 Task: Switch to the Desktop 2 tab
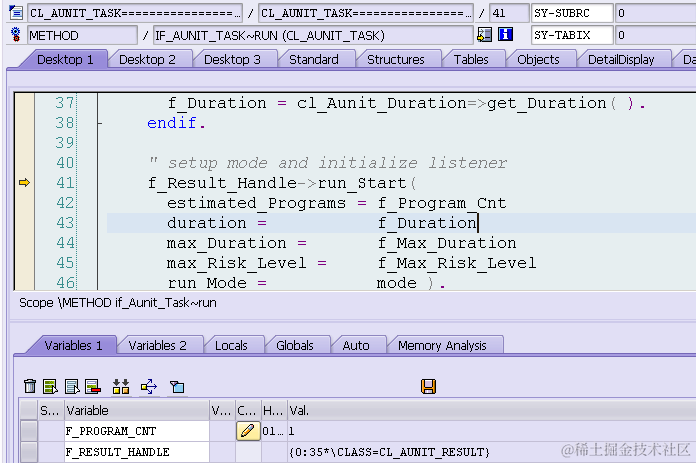coord(147,59)
